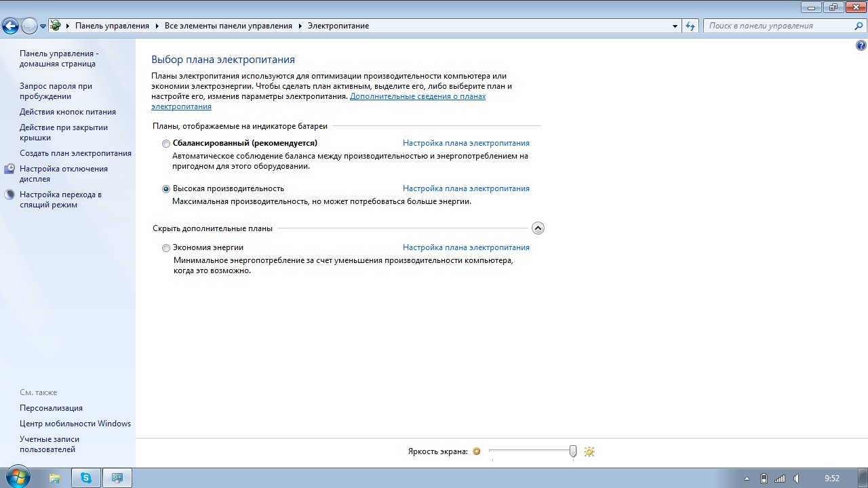Open the Windows Start button
Viewport: 868px width, 488px height.
tap(18, 477)
